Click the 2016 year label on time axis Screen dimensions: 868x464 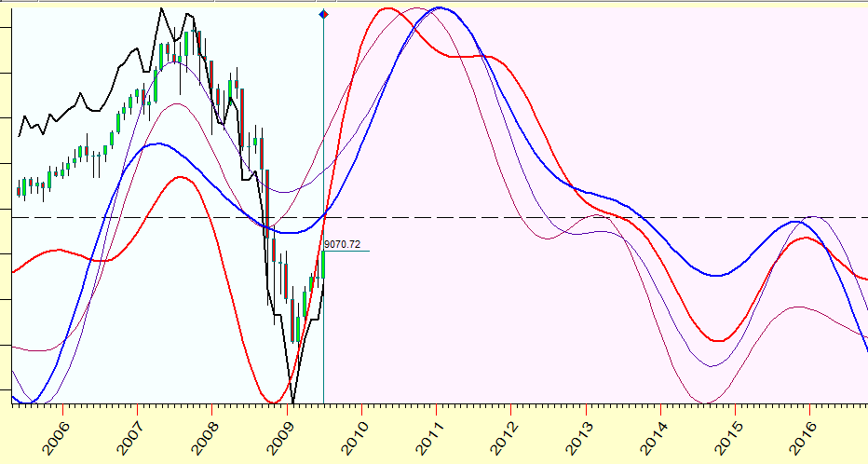(803, 437)
